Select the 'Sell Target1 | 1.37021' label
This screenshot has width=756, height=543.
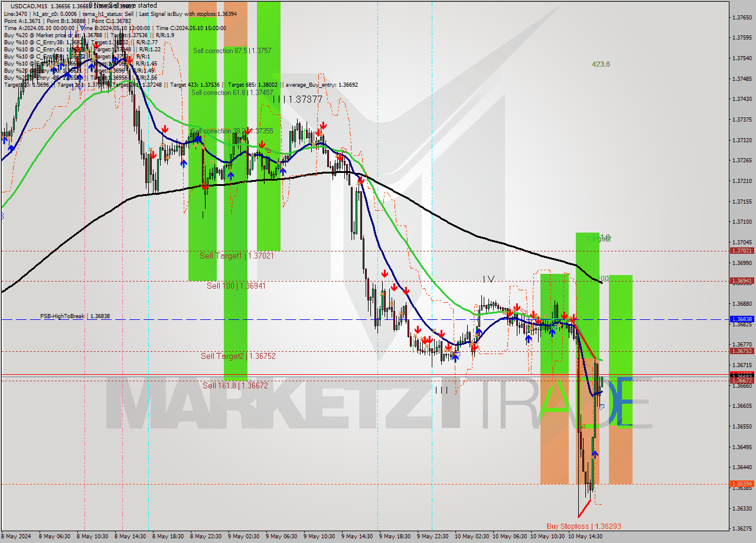237,256
